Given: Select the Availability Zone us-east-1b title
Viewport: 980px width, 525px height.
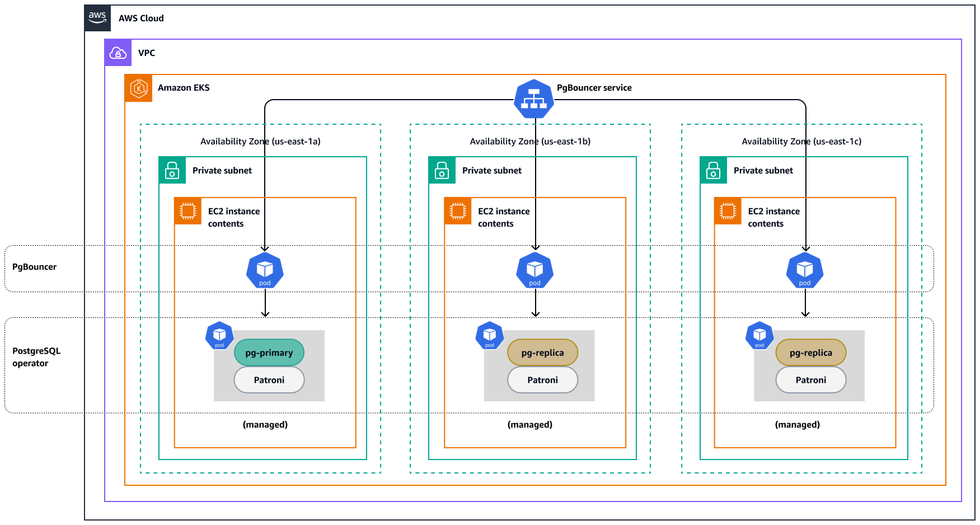Looking at the screenshot, I should click(x=530, y=142).
